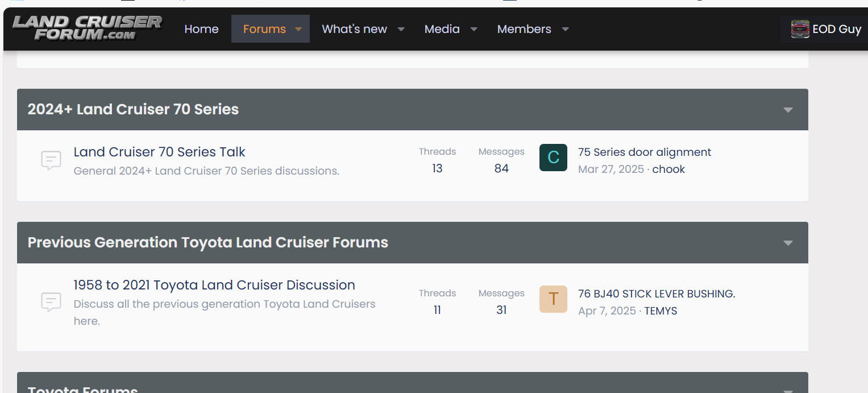Collapse the Toyota Forums section
This screenshot has height=393, width=868.
click(788, 390)
